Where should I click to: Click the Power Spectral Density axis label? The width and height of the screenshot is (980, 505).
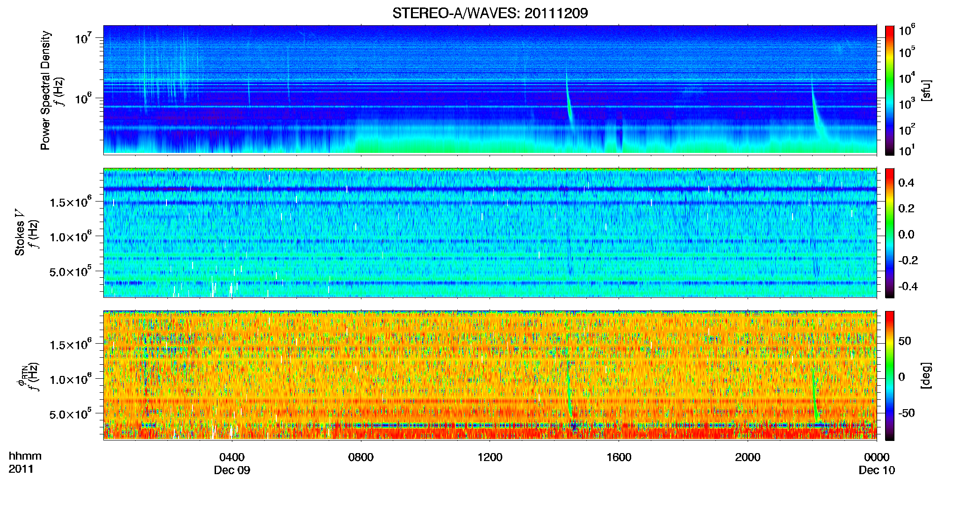(x=45, y=90)
